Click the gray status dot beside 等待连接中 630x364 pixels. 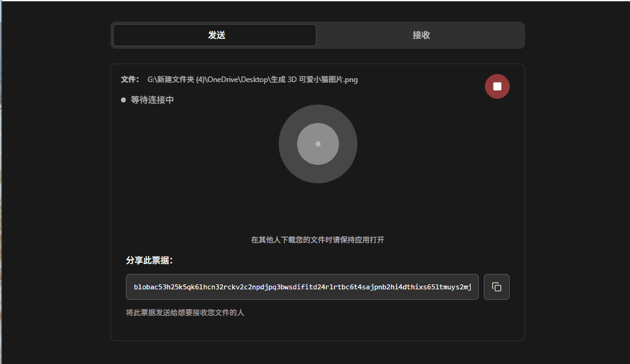[x=123, y=100]
